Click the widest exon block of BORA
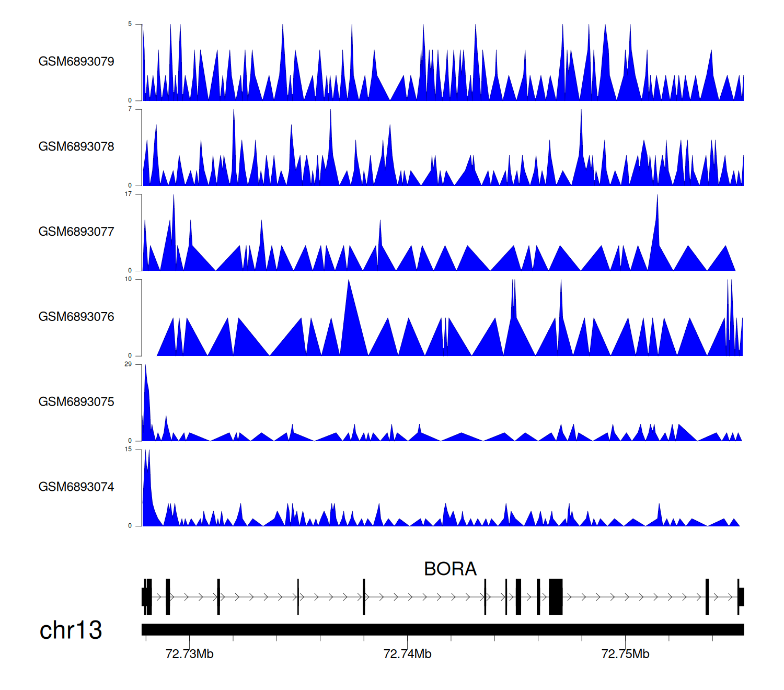784x690 pixels. 556,596
